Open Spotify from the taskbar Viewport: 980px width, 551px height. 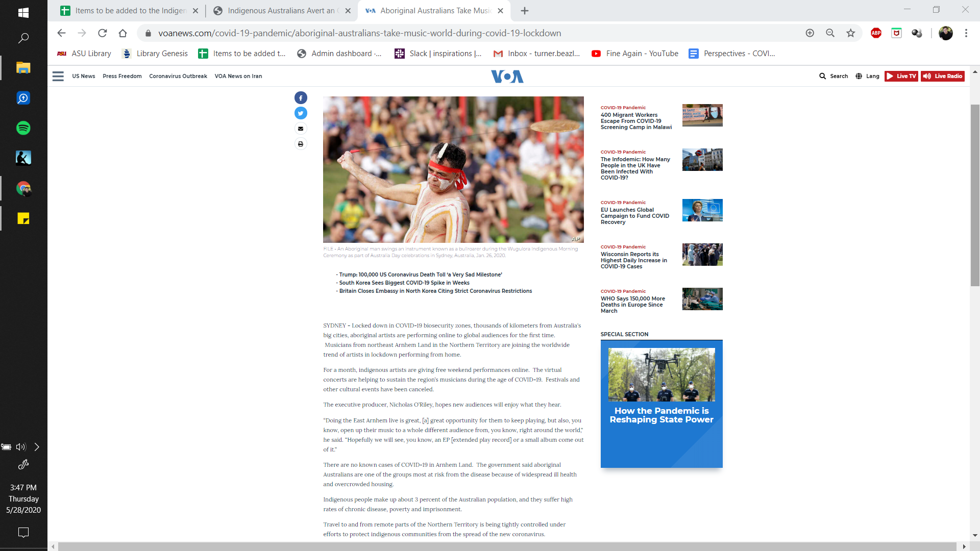[23, 128]
